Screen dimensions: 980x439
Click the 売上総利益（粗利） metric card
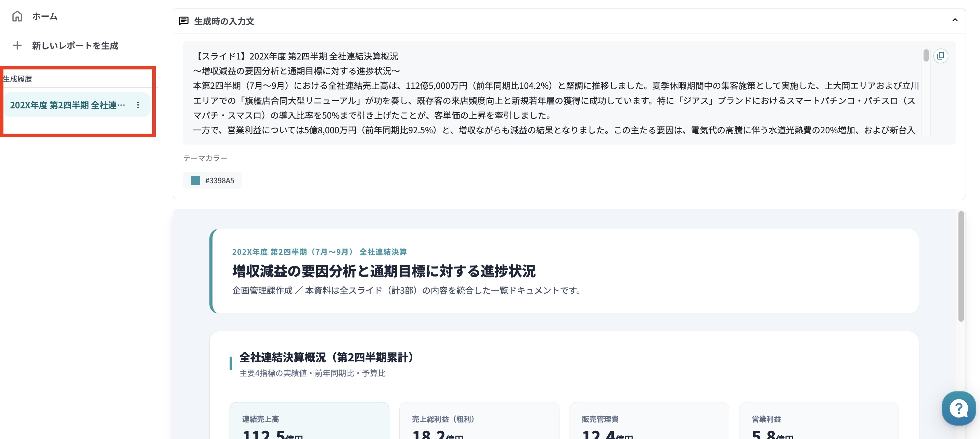pyautogui.click(x=479, y=421)
